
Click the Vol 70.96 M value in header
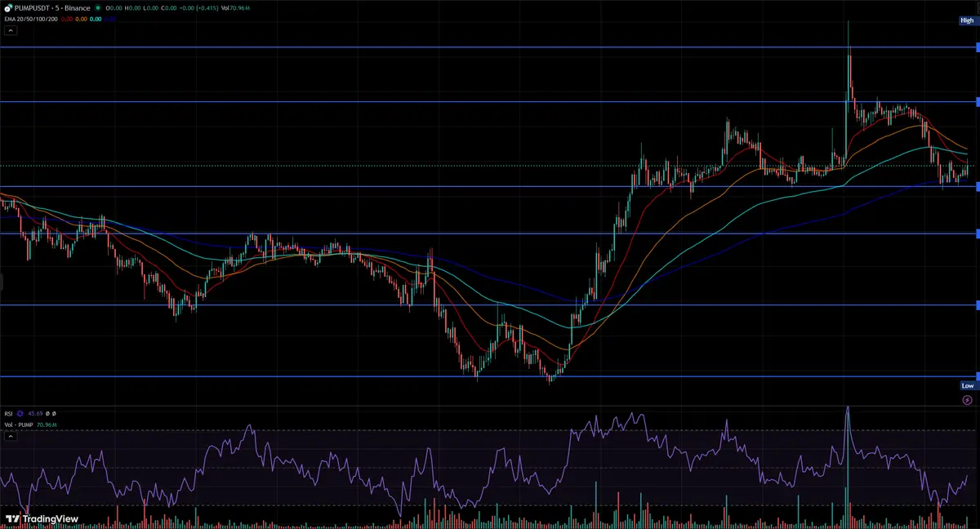[x=235, y=8]
